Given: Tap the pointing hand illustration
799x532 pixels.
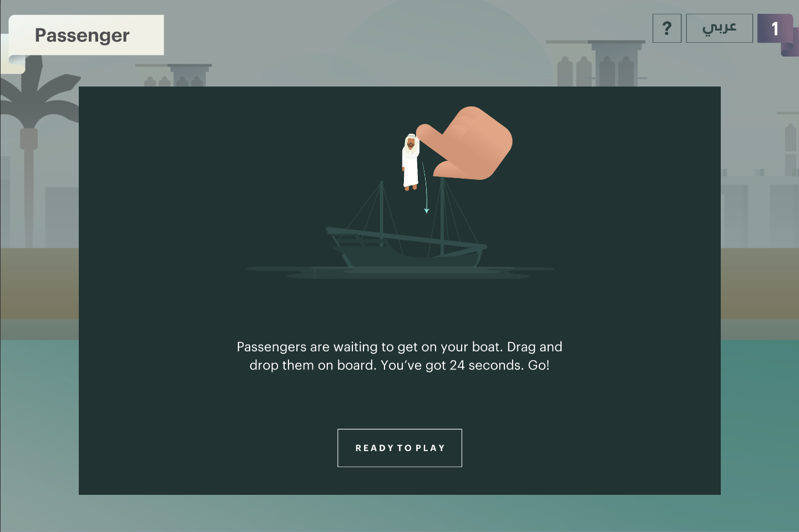Looking at the screenshot, I should 465,143.
